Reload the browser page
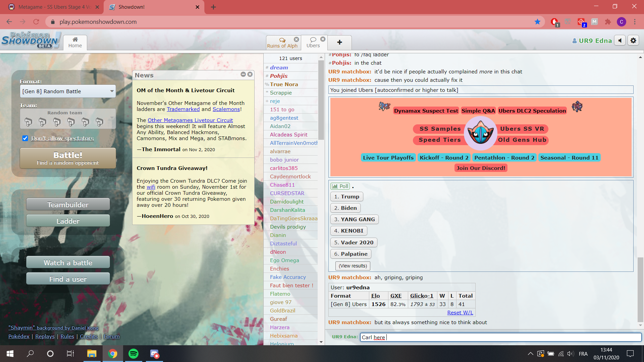Image resolution: width=644 pixels, height=362 pixels. [x=36, y=22]
